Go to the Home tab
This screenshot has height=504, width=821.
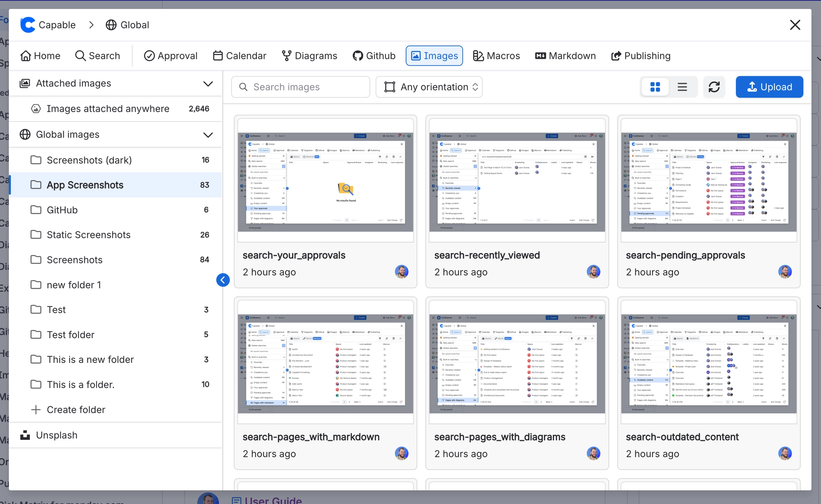click(40, 56)
